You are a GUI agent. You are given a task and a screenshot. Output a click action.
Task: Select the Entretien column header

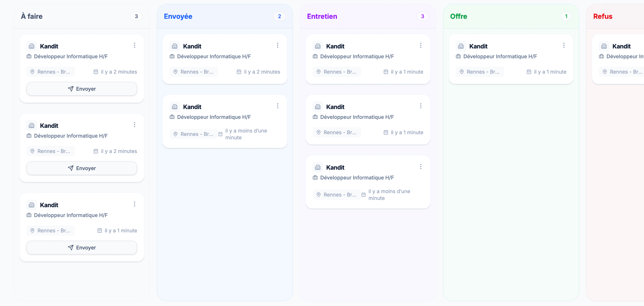click(322, 16)
